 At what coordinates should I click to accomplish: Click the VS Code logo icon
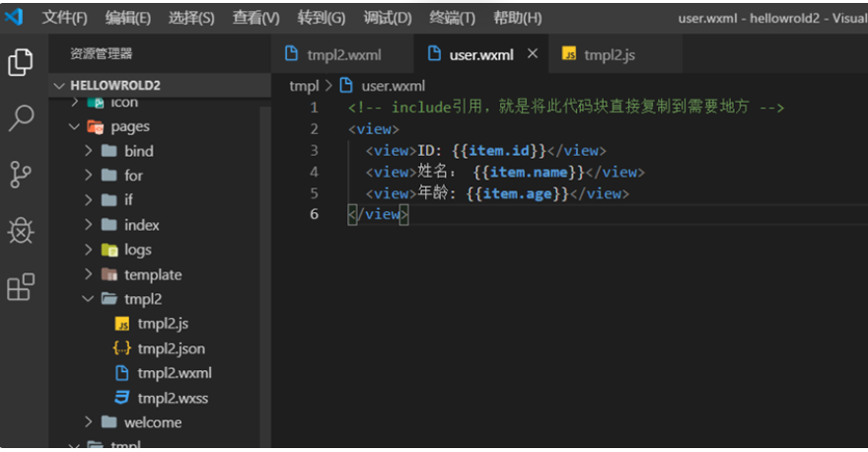click(14, 18)
